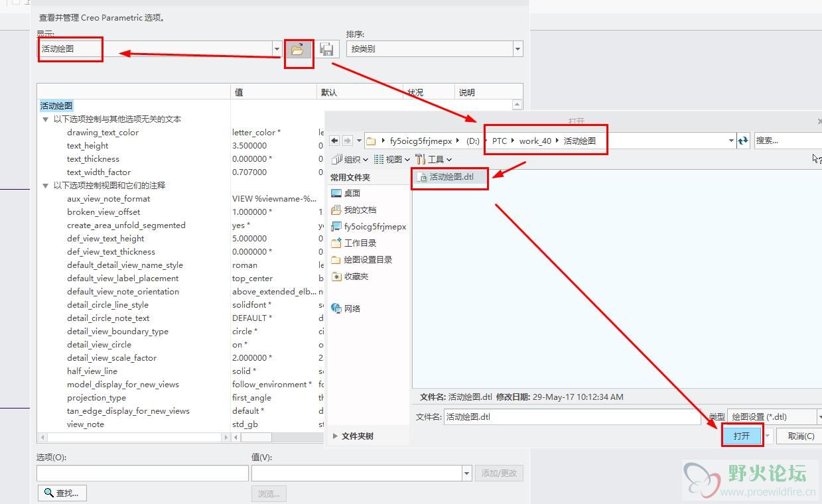
Task: Click the 浏览... button
Action: pyautogui.click(x=269, y=493)
